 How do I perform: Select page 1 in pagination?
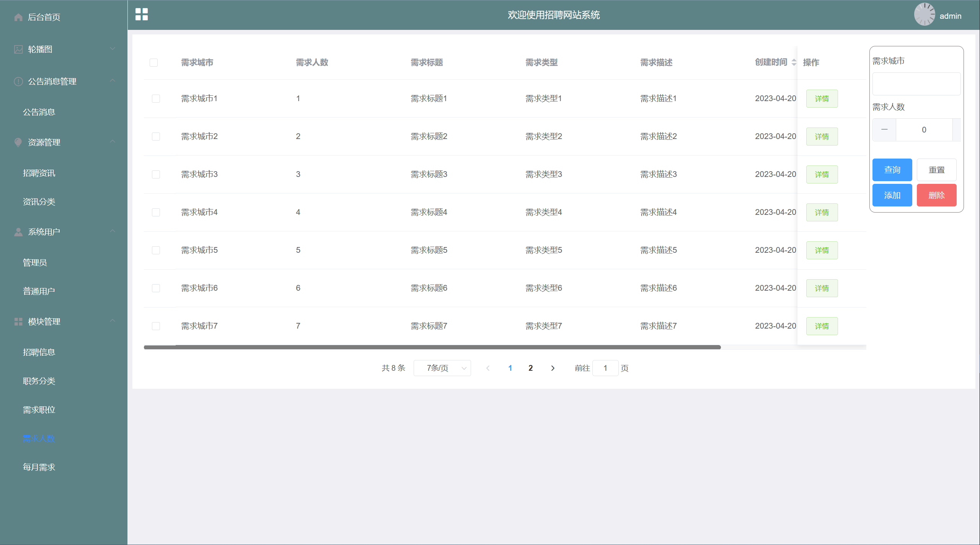pos(510,368)
